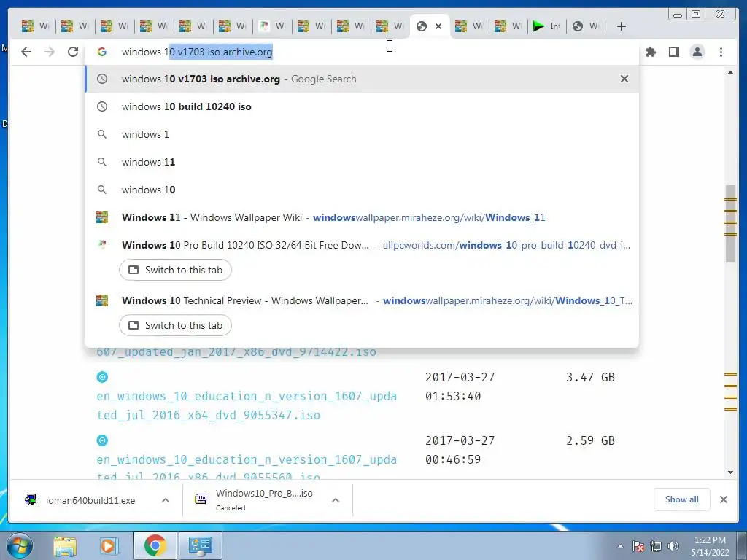Viewport: 747px width, 560px height.
Task: Open Windows Explorer from the taskbar
Action: (x=65, y=545)
